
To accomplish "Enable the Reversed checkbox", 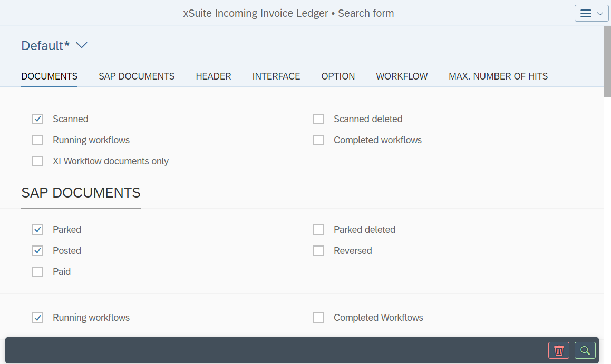I will pyautogui.click(x=318, y=251).
